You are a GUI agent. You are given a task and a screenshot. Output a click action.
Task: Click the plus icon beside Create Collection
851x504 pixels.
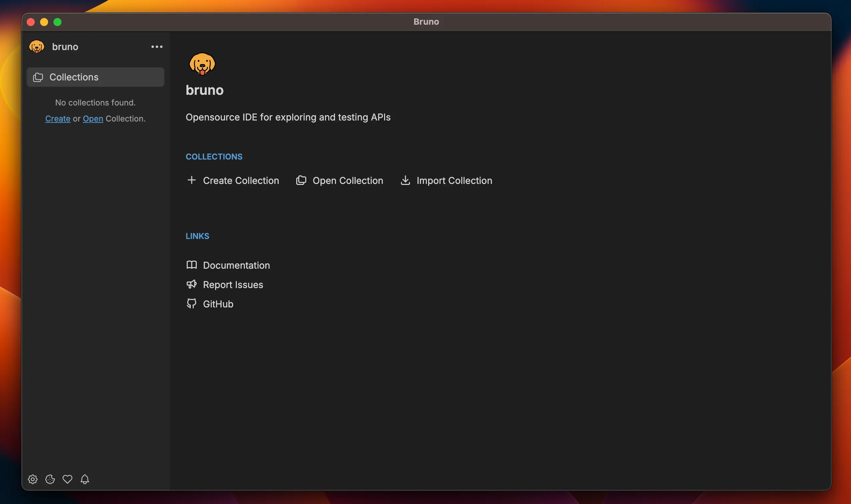(x=191, y=180)
